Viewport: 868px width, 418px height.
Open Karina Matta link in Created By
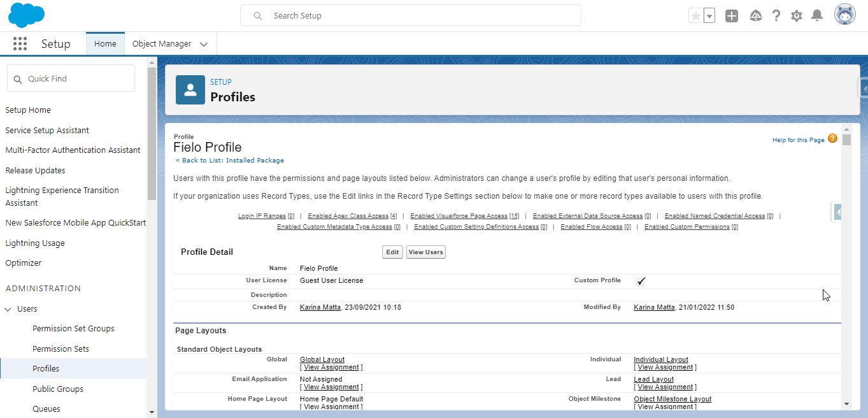click(320, 307)
